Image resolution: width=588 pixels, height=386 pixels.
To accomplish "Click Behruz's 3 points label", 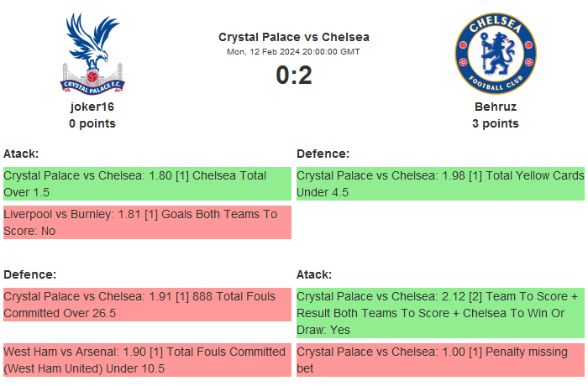I will point(495,123).
